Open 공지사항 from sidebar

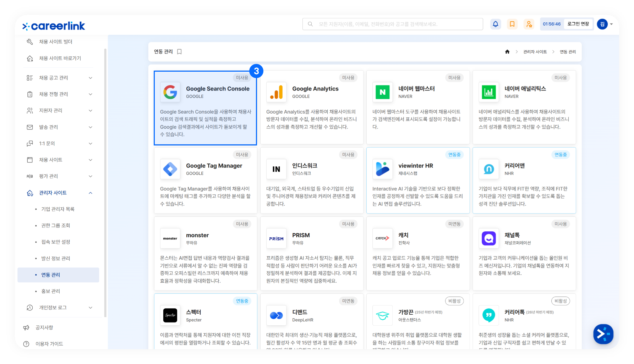coord(44,327)
